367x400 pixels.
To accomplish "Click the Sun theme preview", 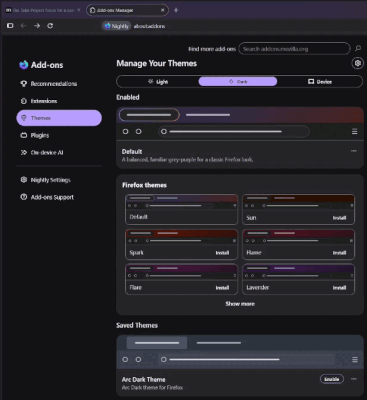I will pyautogui.click(x=298, y=202).
